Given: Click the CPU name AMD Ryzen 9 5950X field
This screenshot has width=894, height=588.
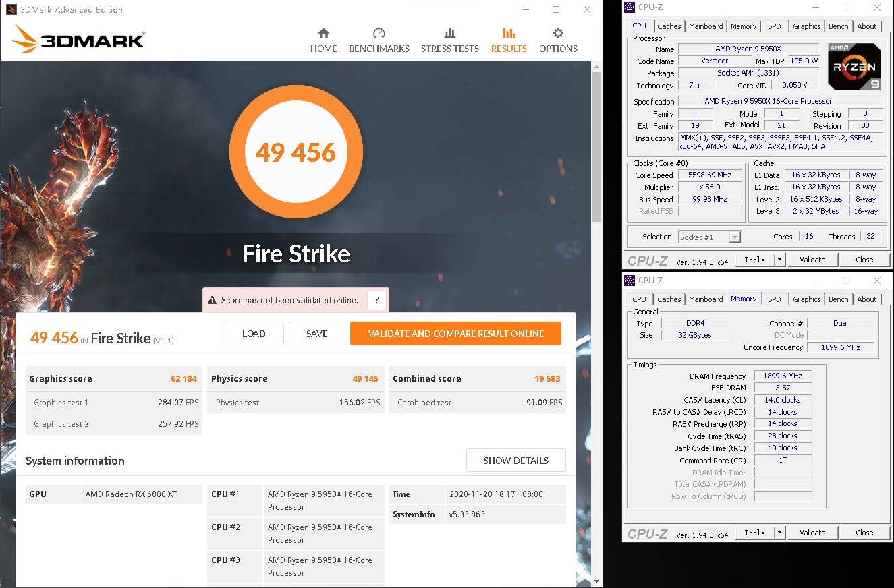Looking at the screenshot, I should point(750,49).
